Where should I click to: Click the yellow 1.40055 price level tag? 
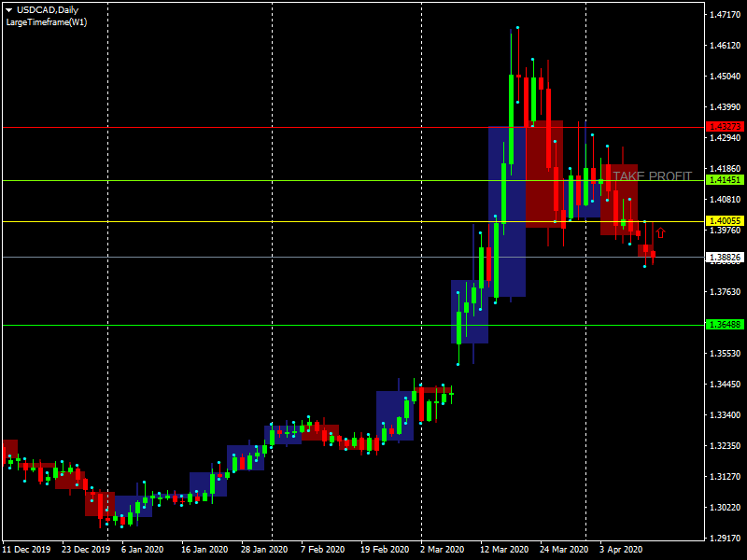pos(725,221)
